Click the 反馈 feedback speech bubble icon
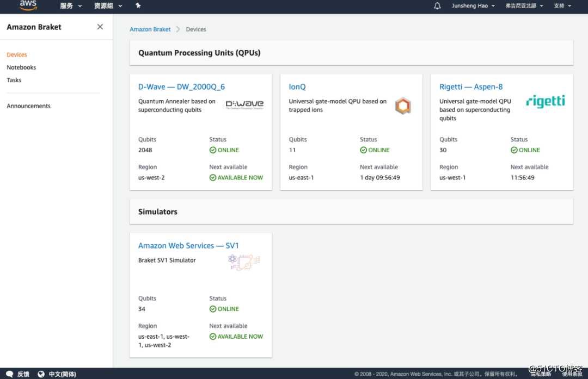Image resolution: width=588 pixels, height=379 pixels. 9,374
